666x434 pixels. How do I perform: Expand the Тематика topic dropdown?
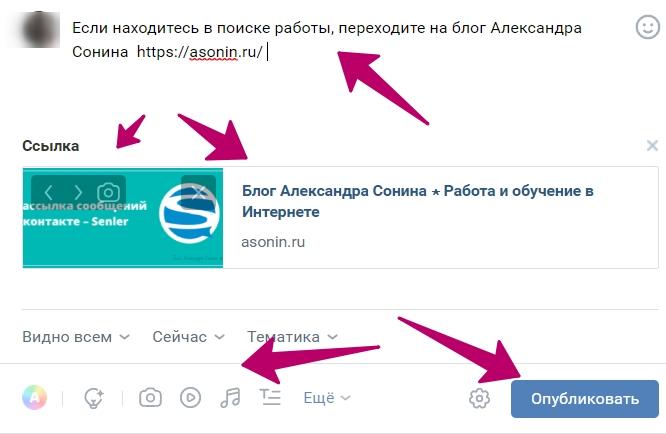pos(292,337)
